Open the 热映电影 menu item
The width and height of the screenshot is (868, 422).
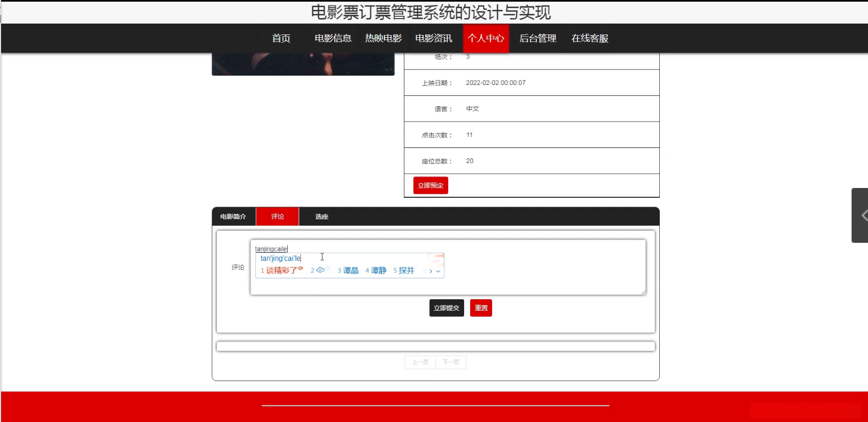pyautogui.click(x=384, y=38)
